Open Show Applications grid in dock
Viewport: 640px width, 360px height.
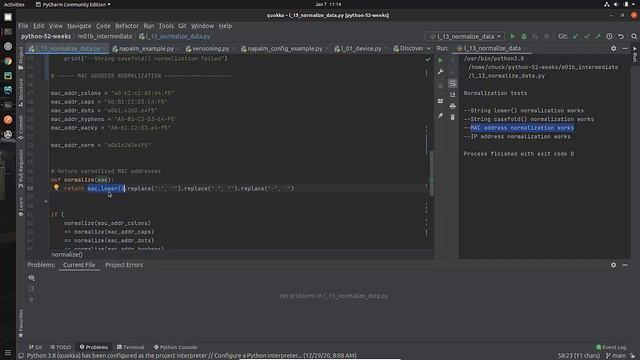coord(8,352)
